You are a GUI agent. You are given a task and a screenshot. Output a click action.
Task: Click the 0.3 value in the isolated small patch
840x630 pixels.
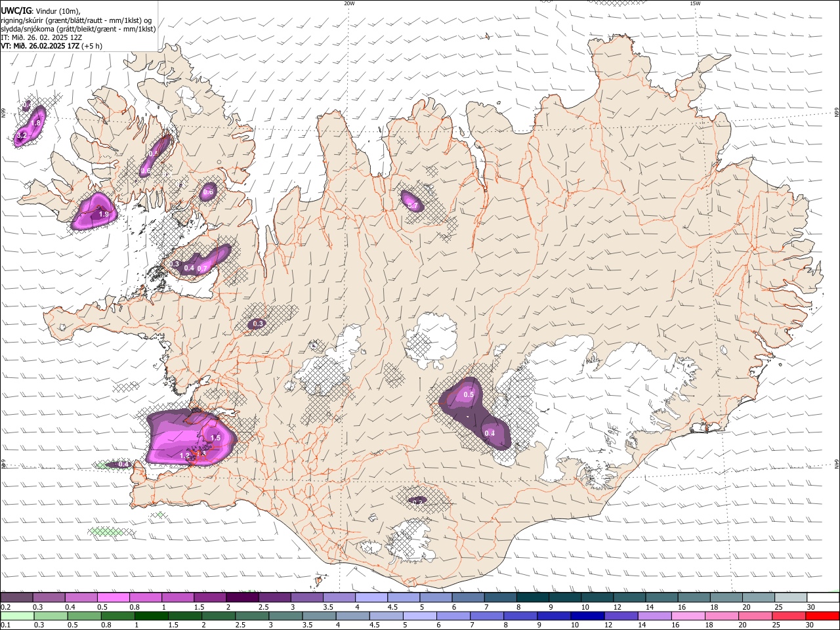click(258, 324)
